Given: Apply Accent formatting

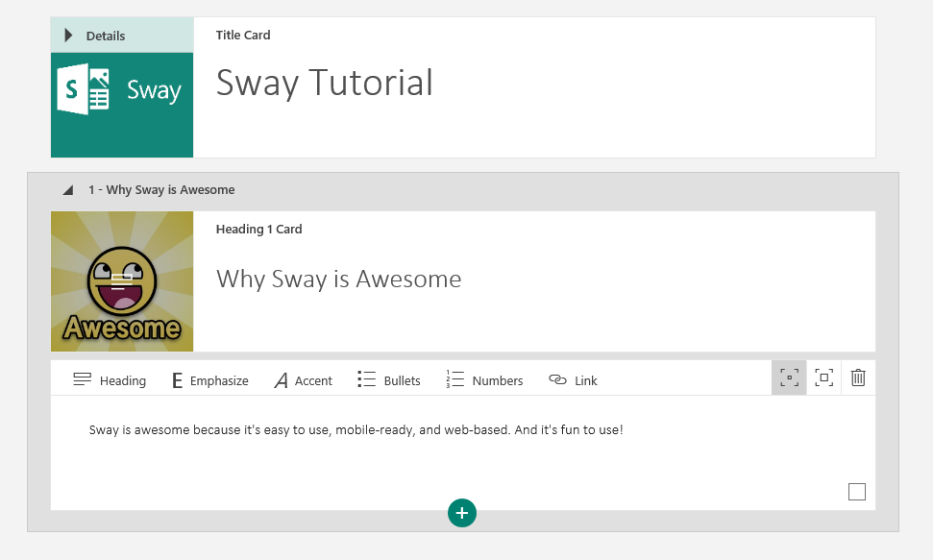Looking at the screenshot, I should (303, 380).
